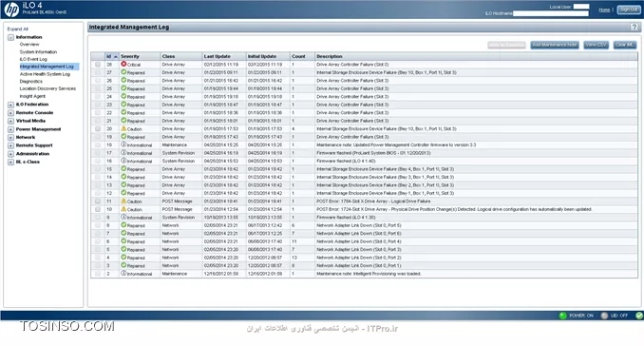The image size is (644, 346).
Task: Click the Repaired icon in row 25
Action: (123, 88)
